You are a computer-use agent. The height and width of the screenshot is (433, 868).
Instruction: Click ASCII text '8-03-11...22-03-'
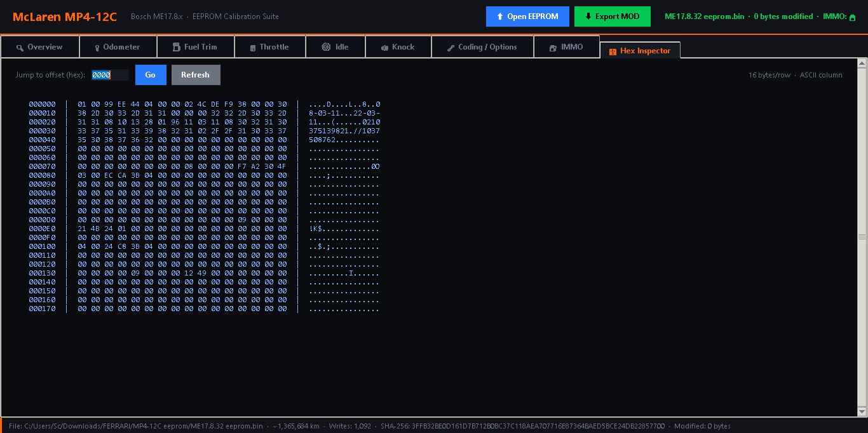[x=344, y=113]
